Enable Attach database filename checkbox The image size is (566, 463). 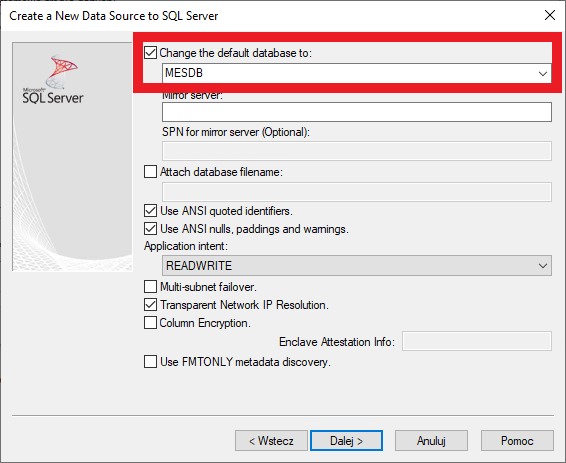point(151,172)
